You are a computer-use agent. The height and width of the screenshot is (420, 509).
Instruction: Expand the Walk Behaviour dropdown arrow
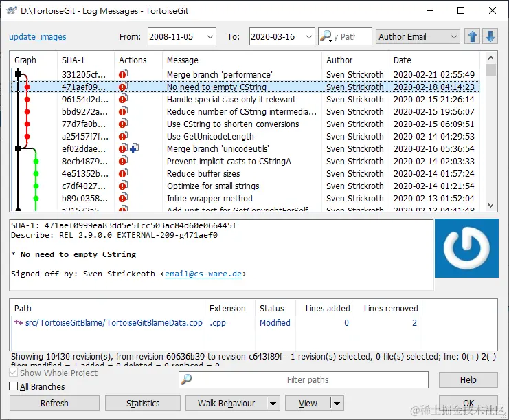click(x=273, y=404)
